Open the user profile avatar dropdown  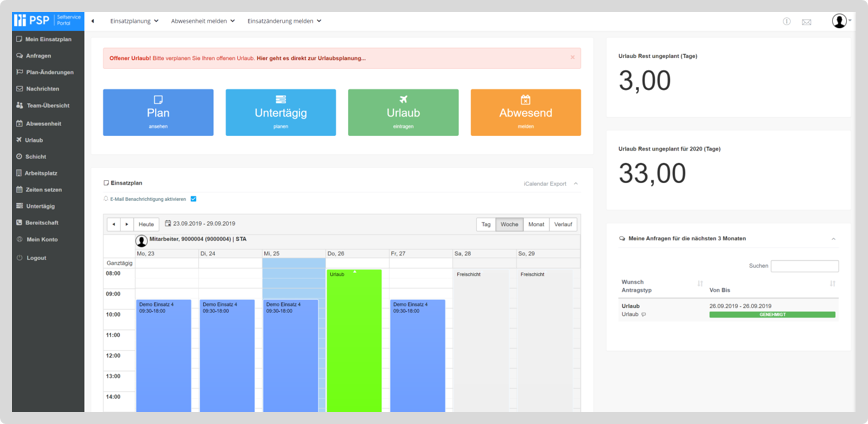point(841,21)
